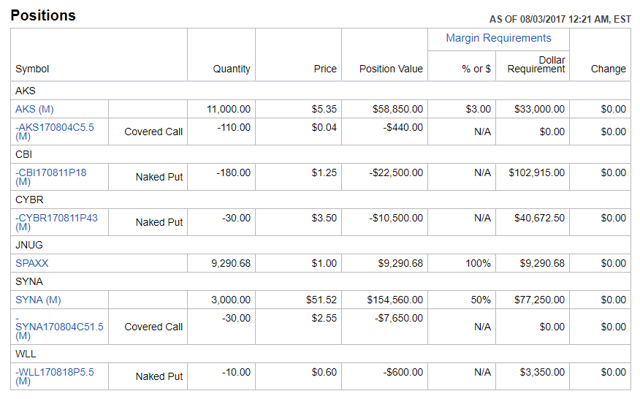The height and width of the screenshot is (399, 640).
Task: Click the 11,000.00 quantity cell
Action: point(229,109)
